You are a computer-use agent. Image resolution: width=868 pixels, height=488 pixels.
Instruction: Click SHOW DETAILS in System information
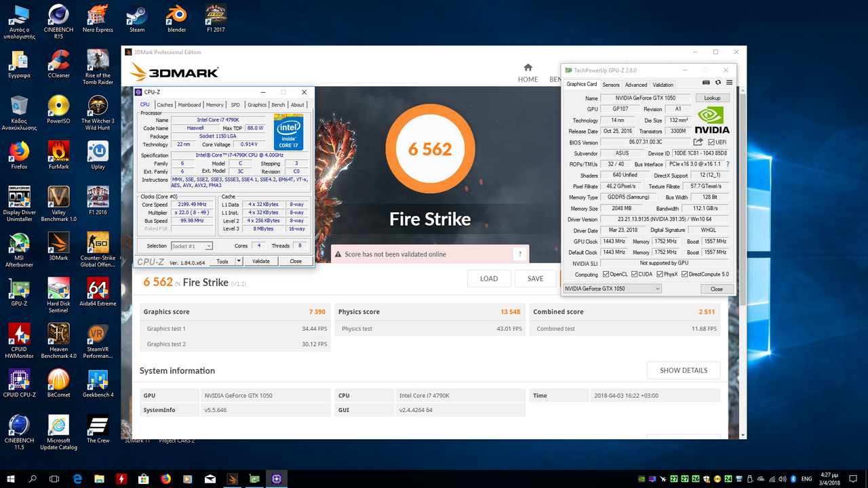tap(684, 370)
